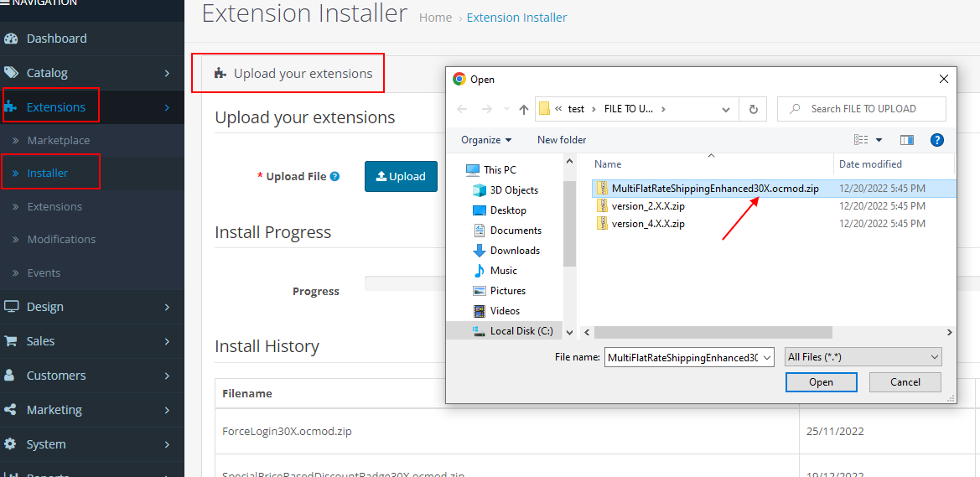Open the File name combo box dropdown arrow
The width and height of the screenshot is (980, 477).
coord(768,358)
